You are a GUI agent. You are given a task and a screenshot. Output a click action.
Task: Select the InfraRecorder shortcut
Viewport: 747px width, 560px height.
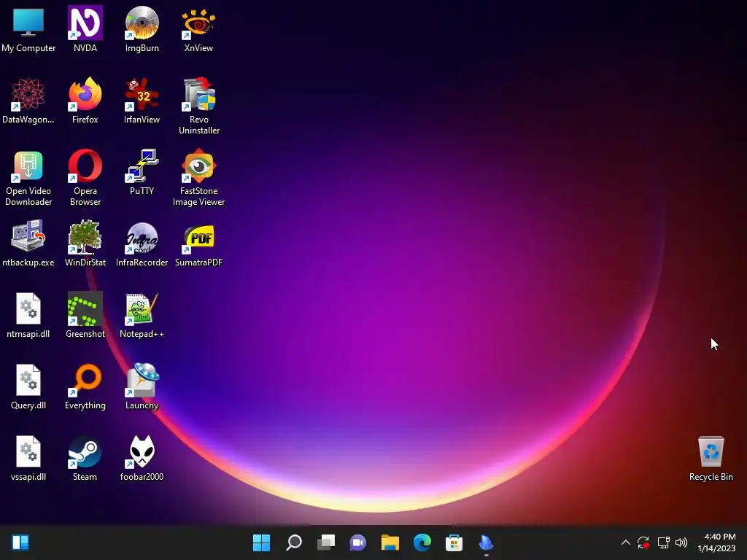click(142, 244)
